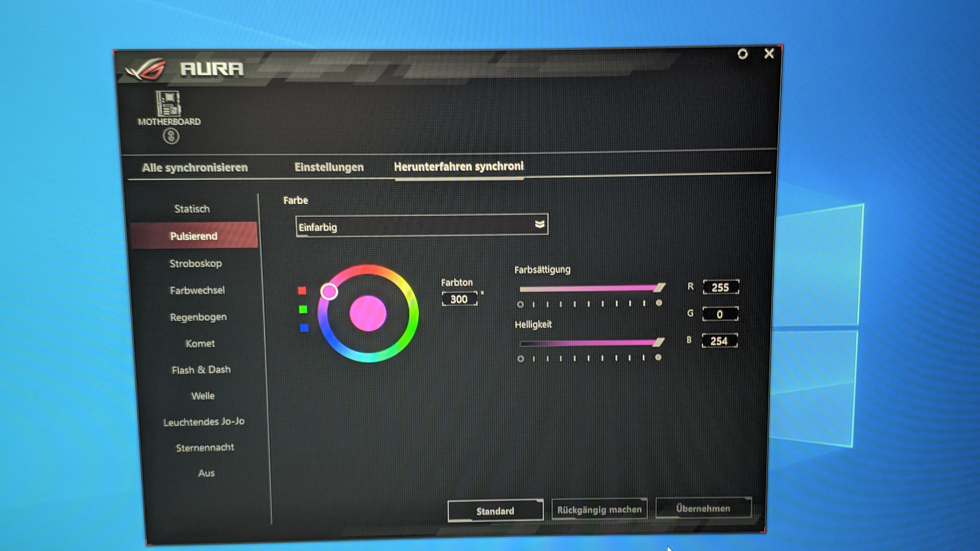The image size is (980, 551).
Task: Select the blue color preset square
Action: pyautogui.click(x=304, y=328)
